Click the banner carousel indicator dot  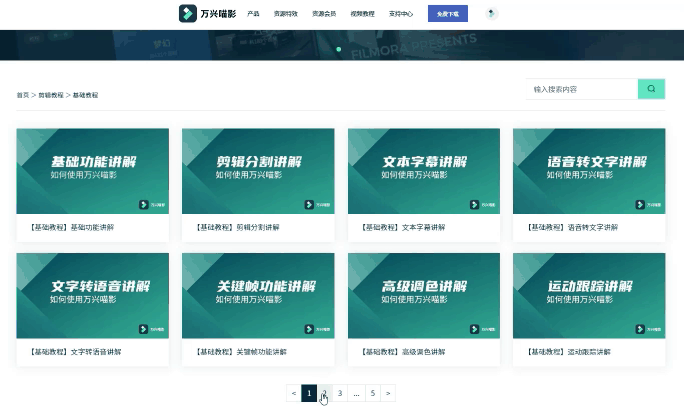[x=339, y=49]
